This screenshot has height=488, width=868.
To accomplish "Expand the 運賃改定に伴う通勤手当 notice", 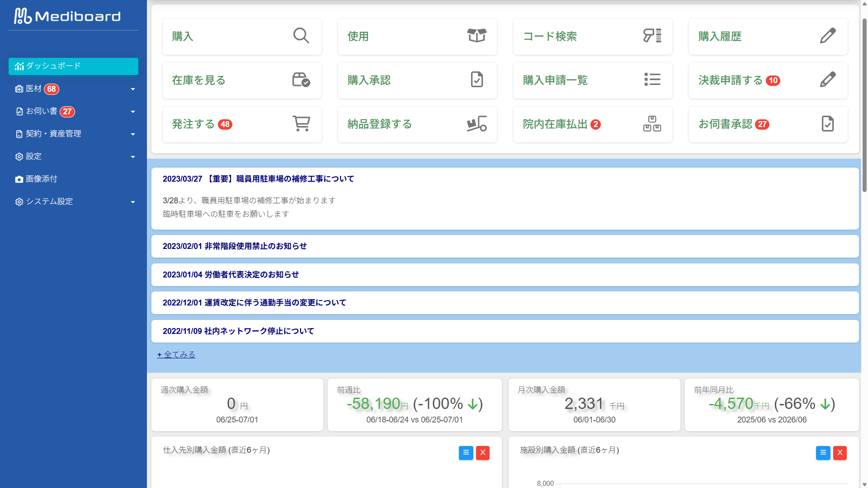I will coord(505,303).
